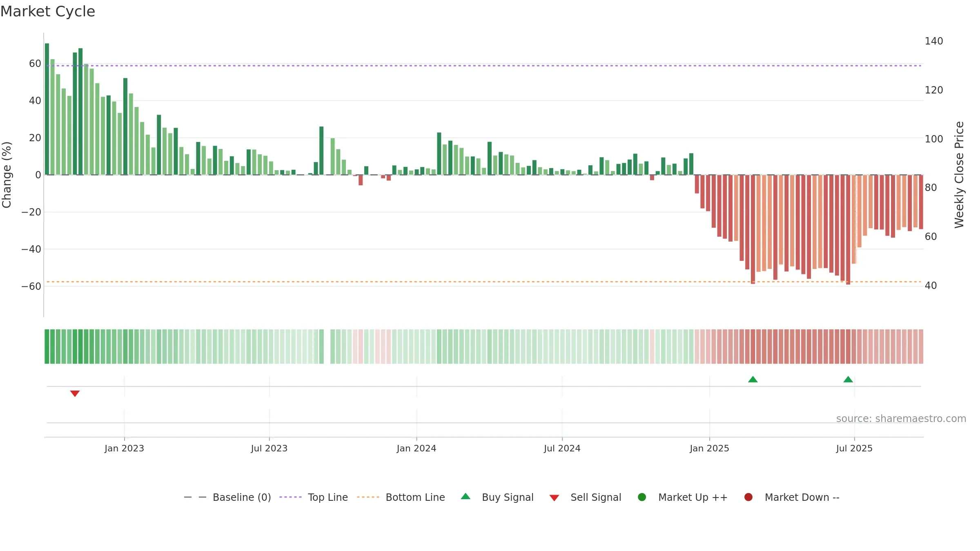
Task: Click the −60 tick on left axis
Action: (31, 287)
